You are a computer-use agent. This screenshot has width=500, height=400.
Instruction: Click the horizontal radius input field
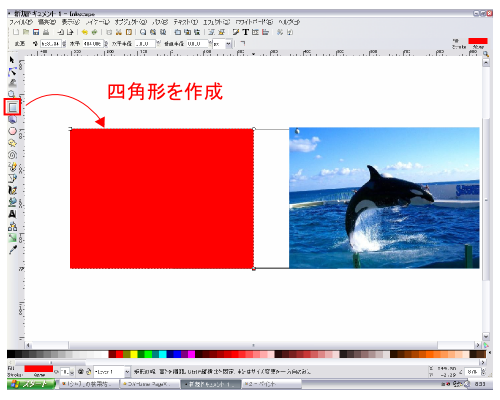[145, 44]
